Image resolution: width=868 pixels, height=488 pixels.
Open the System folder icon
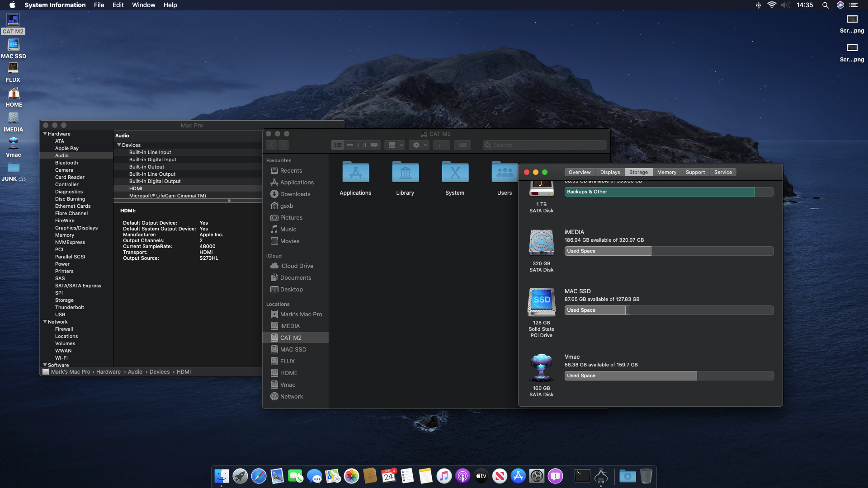(x=455, y=172)
